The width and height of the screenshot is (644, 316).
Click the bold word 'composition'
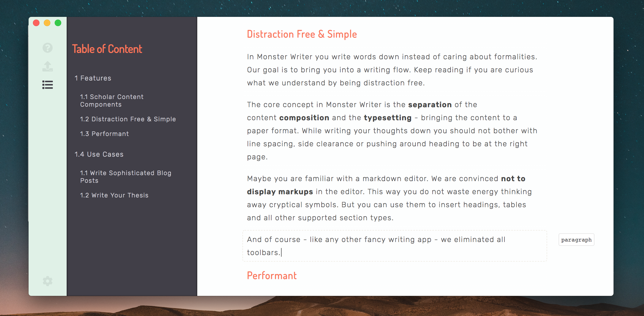(304, 118)
